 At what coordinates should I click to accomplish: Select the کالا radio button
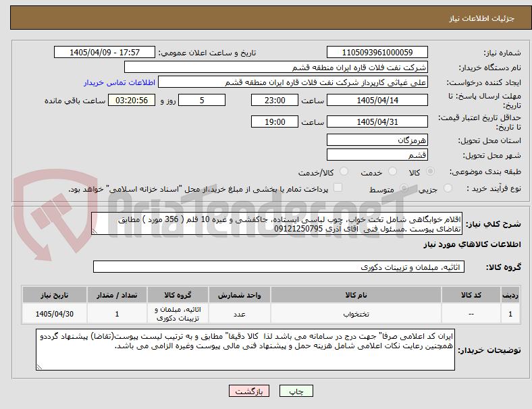(x=430, y=171)
